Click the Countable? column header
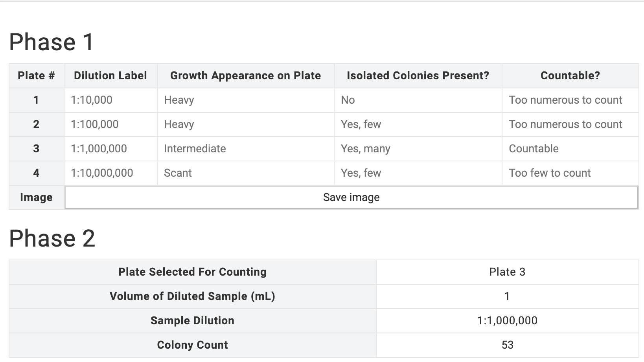The height and width of the screenshot is (362, 644). point(570,76)
